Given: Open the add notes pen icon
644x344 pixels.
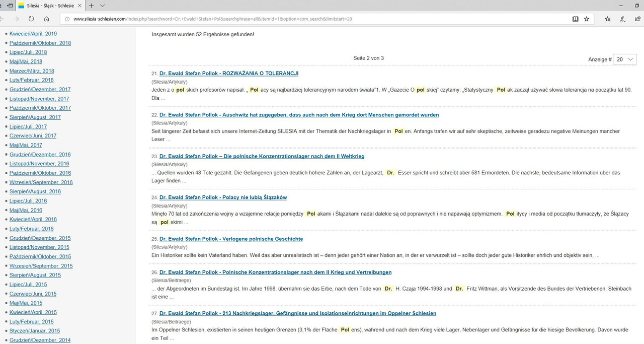Looking at the screenshot, I should click(x=623, y=19).
